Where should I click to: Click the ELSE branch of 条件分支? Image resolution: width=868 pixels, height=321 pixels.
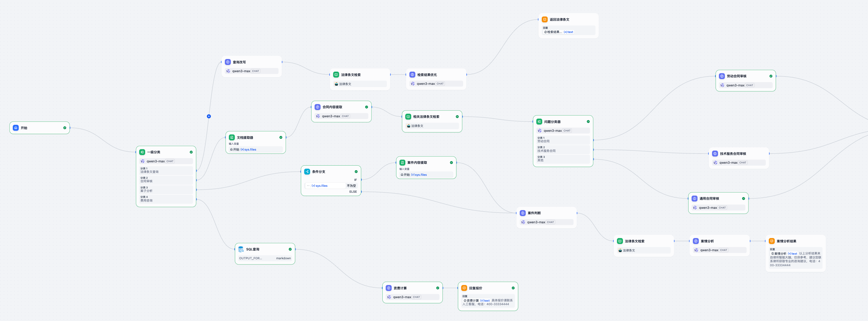point(353,192)
